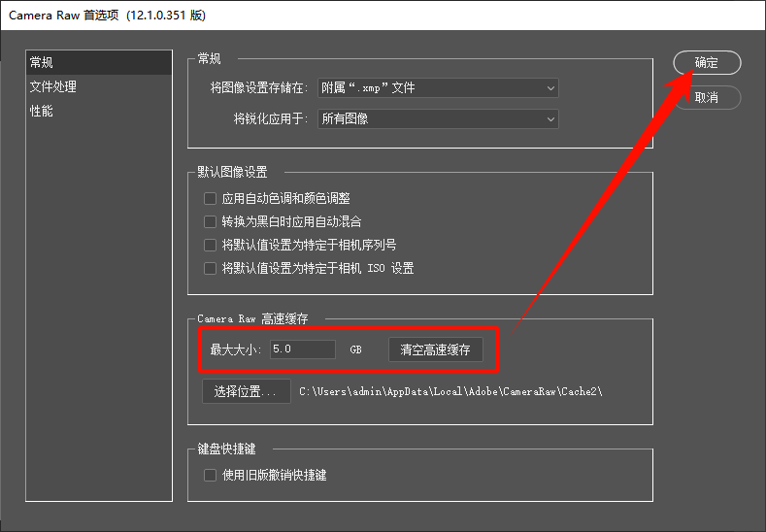Click the 将图像设置存储在 label

(x=259, y=88)
